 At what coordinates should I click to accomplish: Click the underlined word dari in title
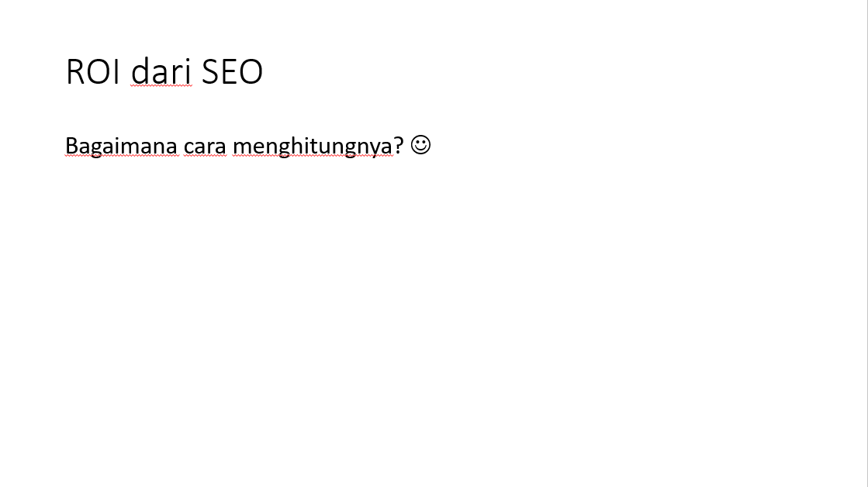(161, 72)
